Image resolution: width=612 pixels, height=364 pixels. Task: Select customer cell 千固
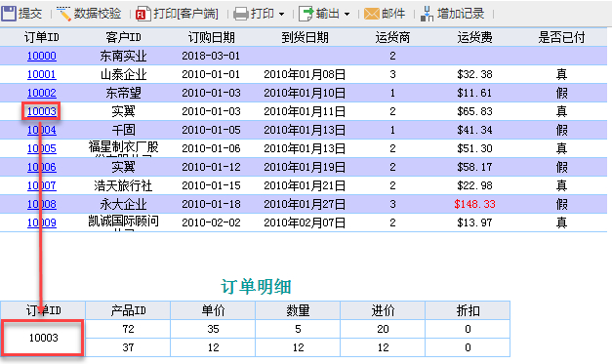[x=123, y=130]
